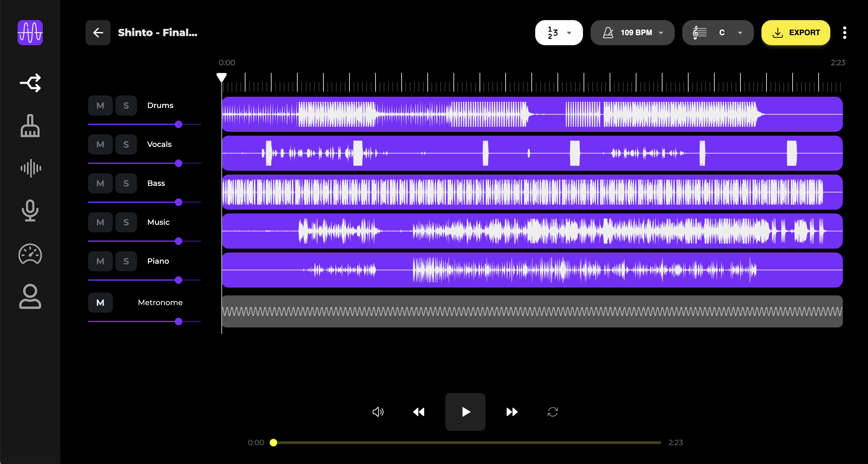The image size is (868, 464).
Task: Adjust the Piano volume slider handle
Action: click(x=179, y=280)
